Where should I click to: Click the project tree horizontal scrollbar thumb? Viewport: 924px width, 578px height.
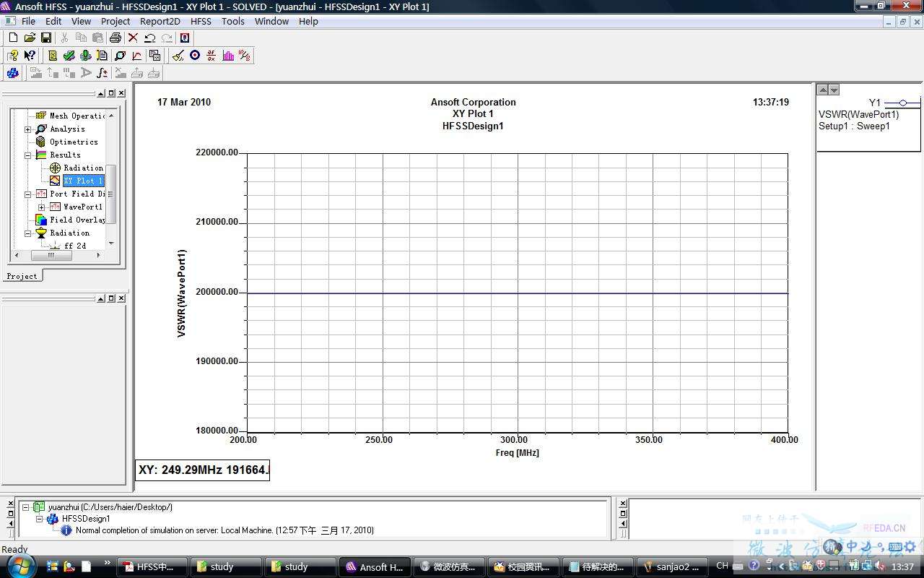(x=51, y=255)
